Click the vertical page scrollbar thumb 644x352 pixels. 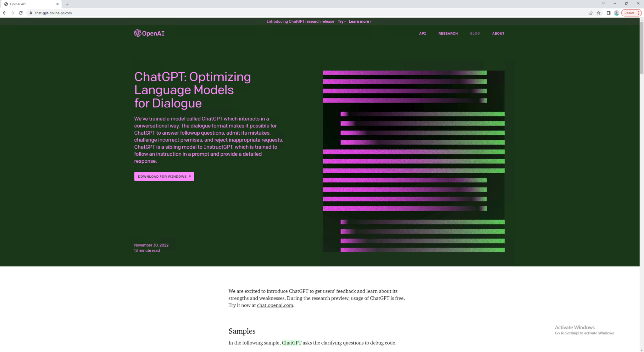coord(641,47)
